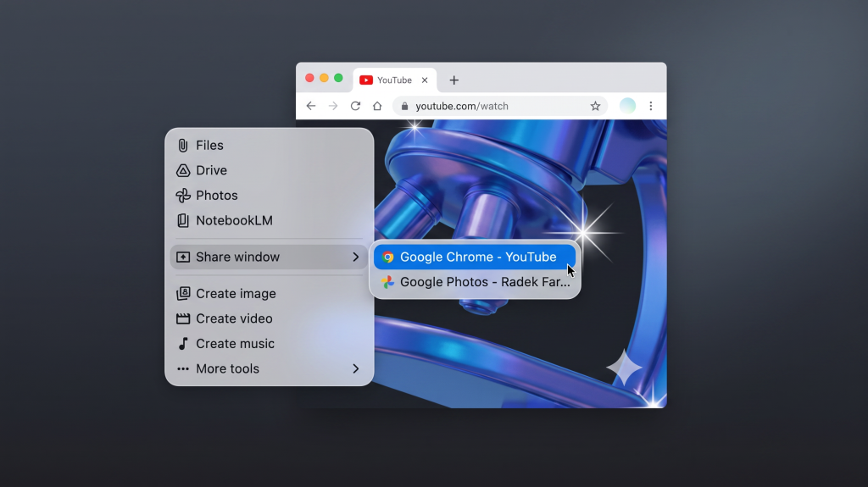Screen dimensions: 868x487
Task: Click the Chrome back arrow button
Action: [311, 106]
